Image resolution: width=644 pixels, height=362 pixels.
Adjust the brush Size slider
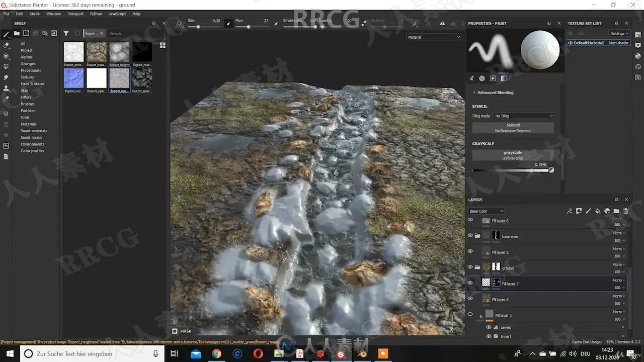coord(205,27)
